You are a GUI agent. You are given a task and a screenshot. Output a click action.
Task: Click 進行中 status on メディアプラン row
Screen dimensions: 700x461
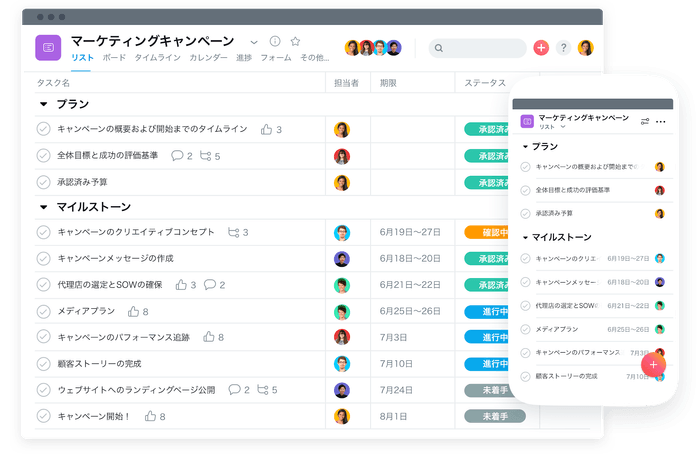pos(487,311)
